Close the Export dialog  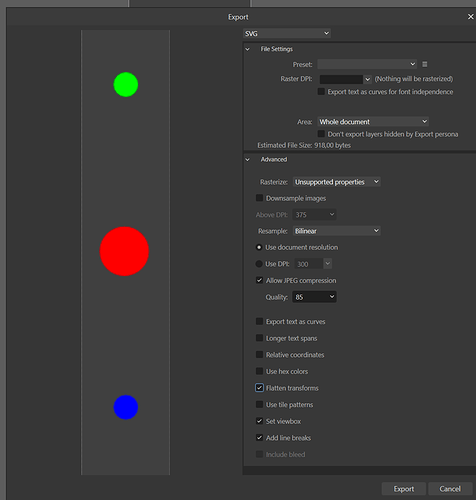(470, 17)
